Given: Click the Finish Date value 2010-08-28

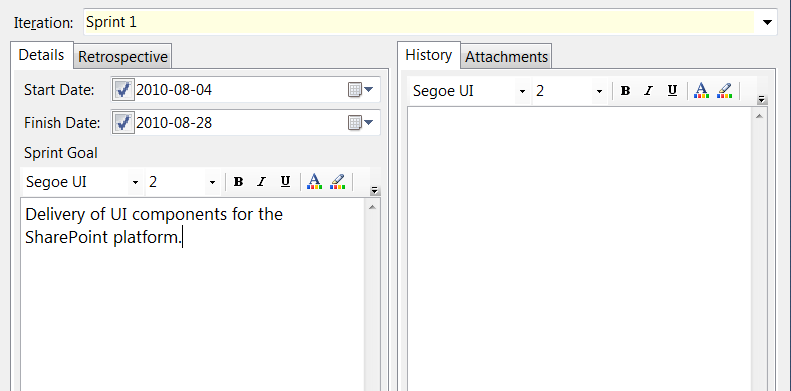Looking at the screenshot, I should pos(174,123).
